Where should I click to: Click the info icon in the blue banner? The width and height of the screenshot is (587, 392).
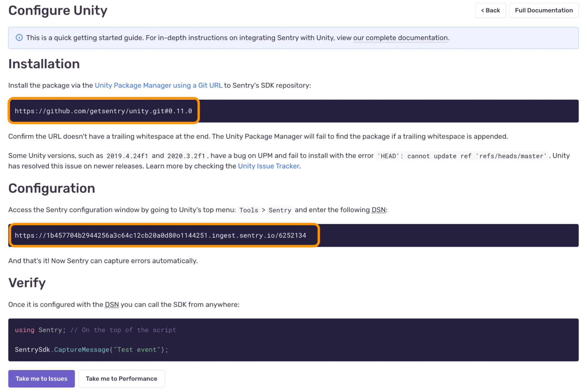click(19, 38)
